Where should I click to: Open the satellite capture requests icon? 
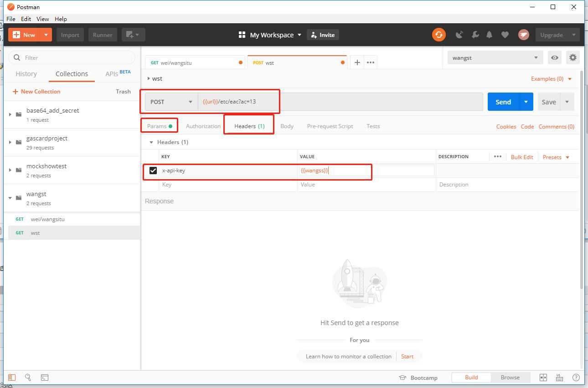(x=459, y=35)
